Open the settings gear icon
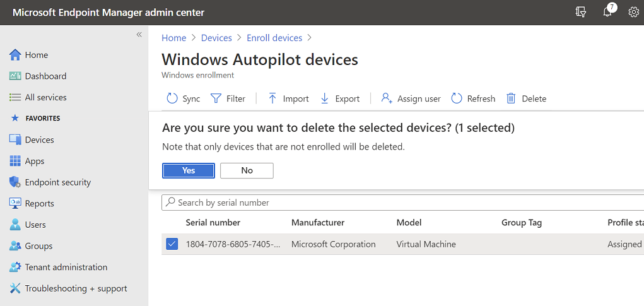 tap(633, 12)
